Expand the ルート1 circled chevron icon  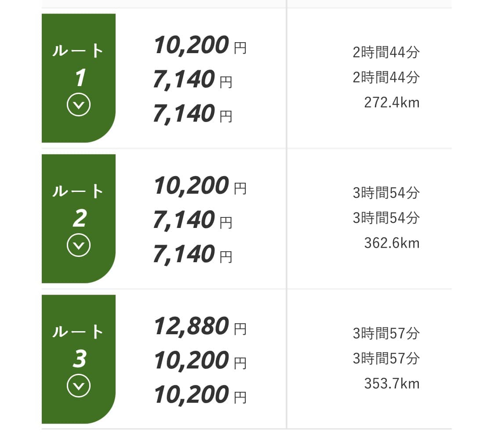coord(79,105)
